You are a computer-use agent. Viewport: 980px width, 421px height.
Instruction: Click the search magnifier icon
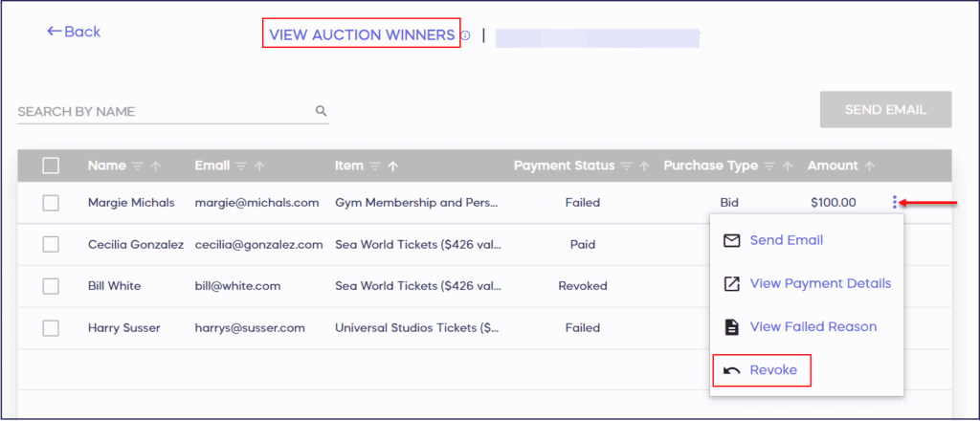coord(322,111)
